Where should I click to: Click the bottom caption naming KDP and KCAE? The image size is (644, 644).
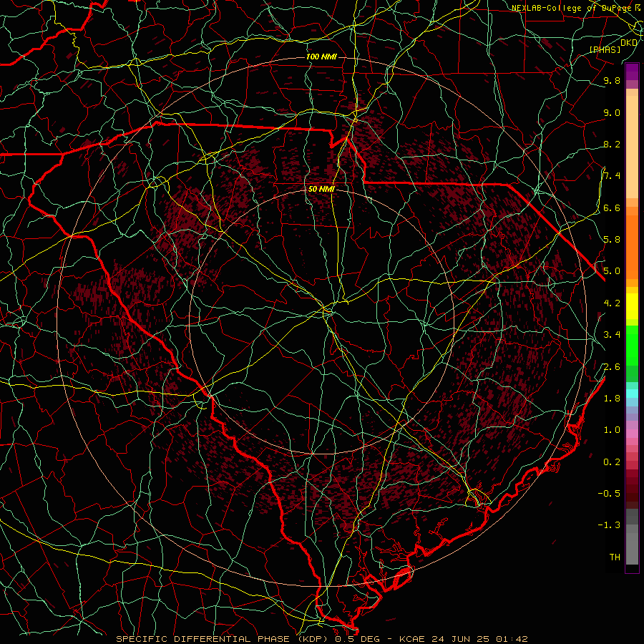tap(321, 639)
